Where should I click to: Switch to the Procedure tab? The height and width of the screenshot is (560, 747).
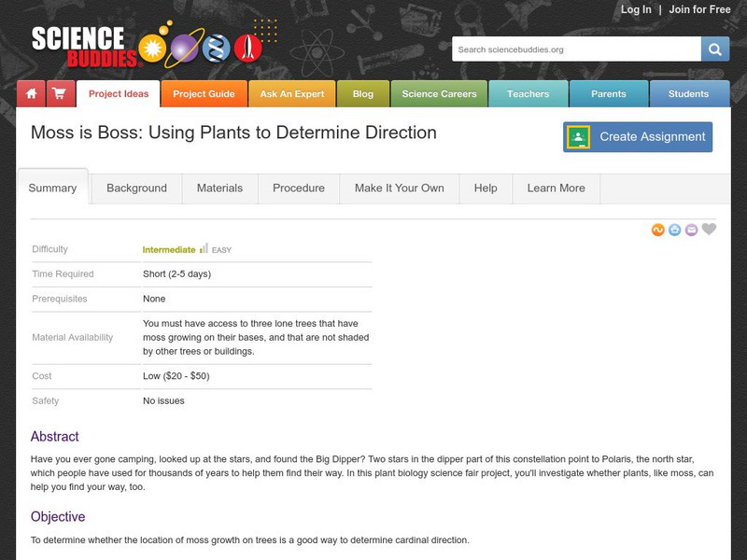[299, 189]
